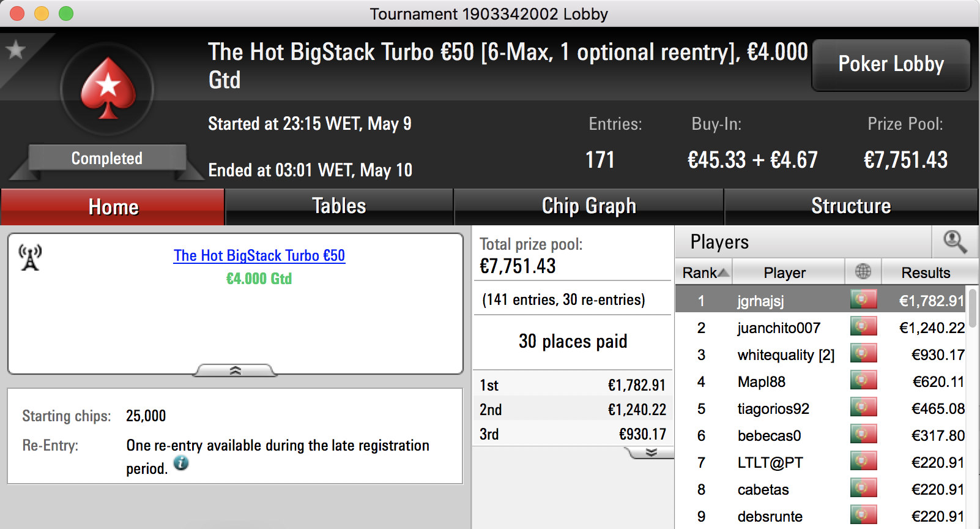This screenshot has width=980, height=529.
Task: Sort players by Results column
Action: coord(926,272)
